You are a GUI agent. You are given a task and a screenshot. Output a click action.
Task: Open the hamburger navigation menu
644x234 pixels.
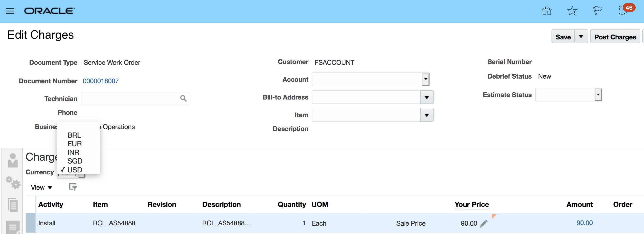(10, 11)
